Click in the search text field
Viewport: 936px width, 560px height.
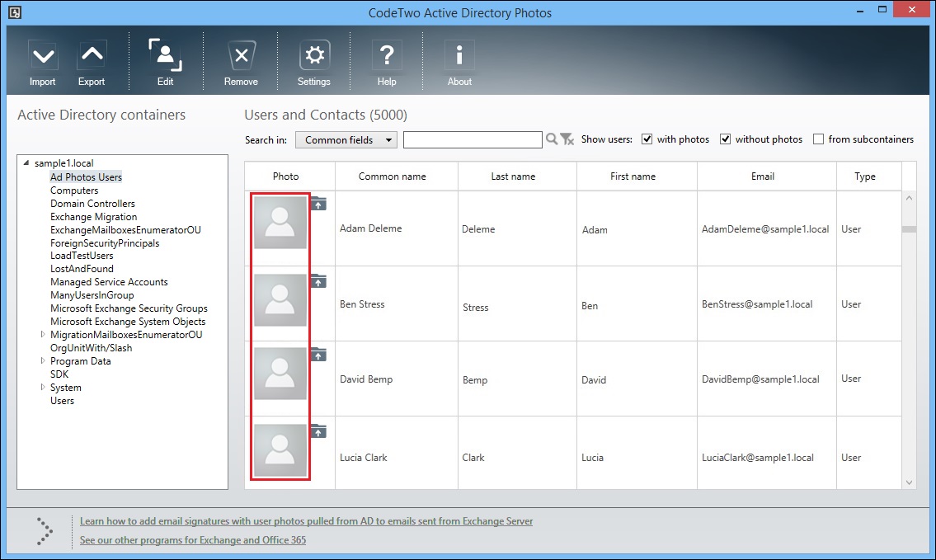point(473,139)
